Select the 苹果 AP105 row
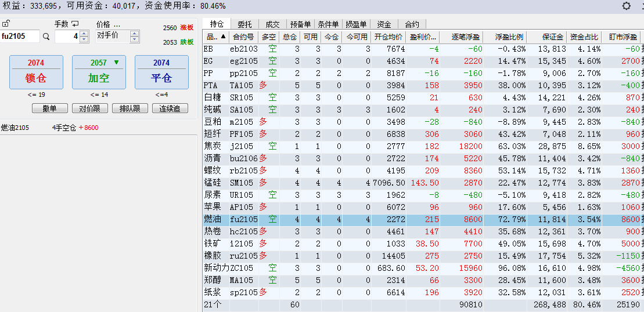The height and width of the screenshot is (312, 644). pos(423,207)
